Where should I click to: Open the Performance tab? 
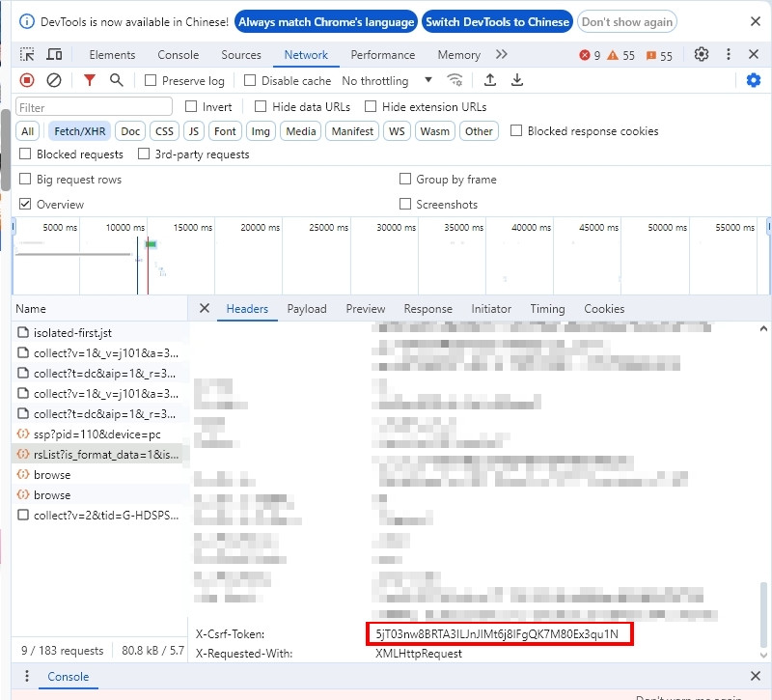[382, 55]
